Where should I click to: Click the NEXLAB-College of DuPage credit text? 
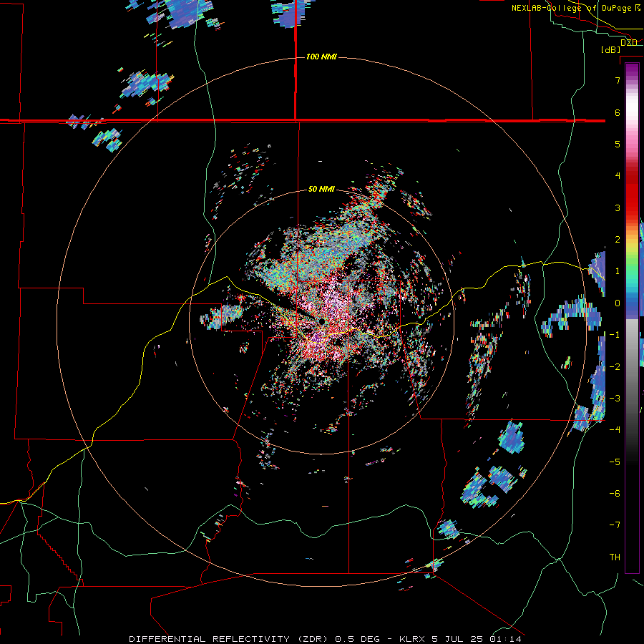pyautogui.click(x=575, y=8)
